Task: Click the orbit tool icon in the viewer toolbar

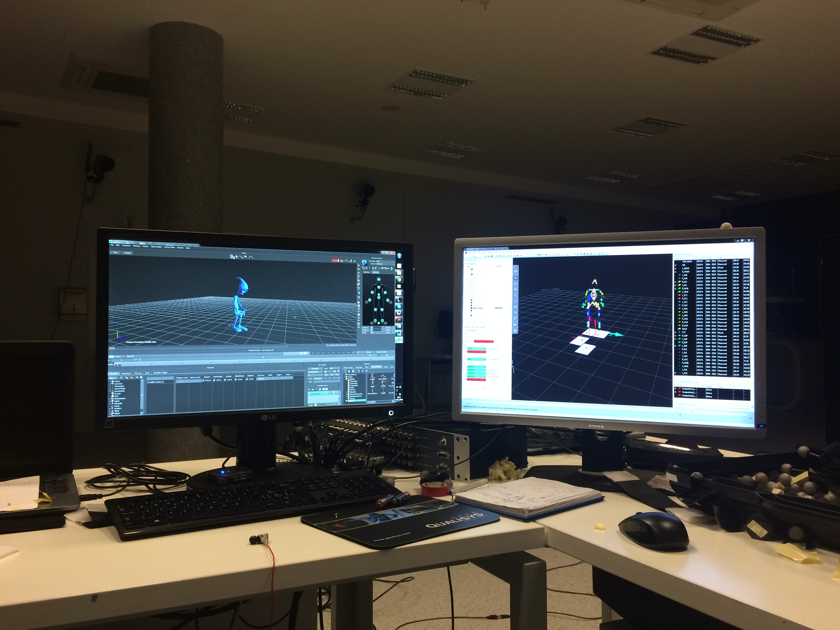Action: (232, 257)
